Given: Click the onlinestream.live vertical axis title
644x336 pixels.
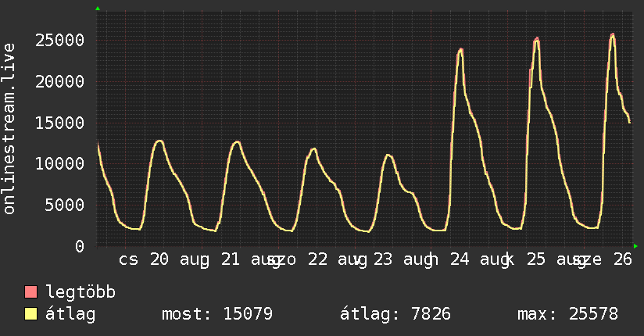Looking at the screenshot, I should pyautogui.click(x=9, y=129).
